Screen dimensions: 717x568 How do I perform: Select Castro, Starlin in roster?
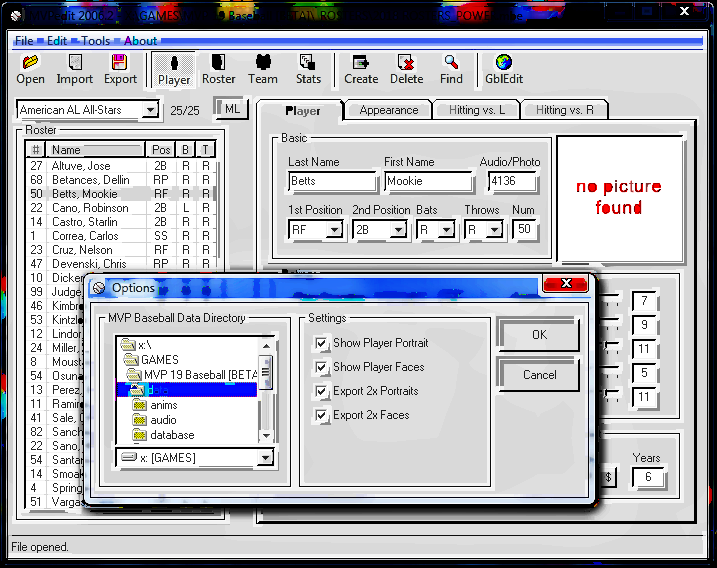(x=120, y=222)
